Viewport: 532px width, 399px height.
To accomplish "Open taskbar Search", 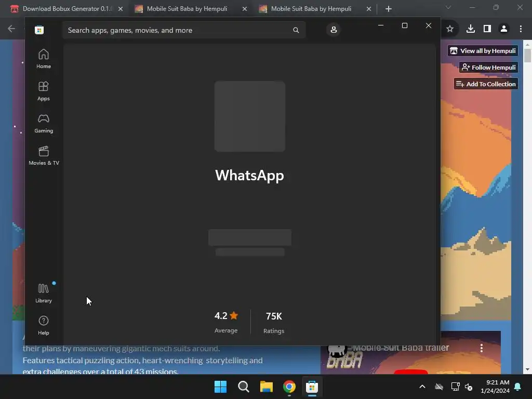I will pyautogui.click(x=243, y=387).
